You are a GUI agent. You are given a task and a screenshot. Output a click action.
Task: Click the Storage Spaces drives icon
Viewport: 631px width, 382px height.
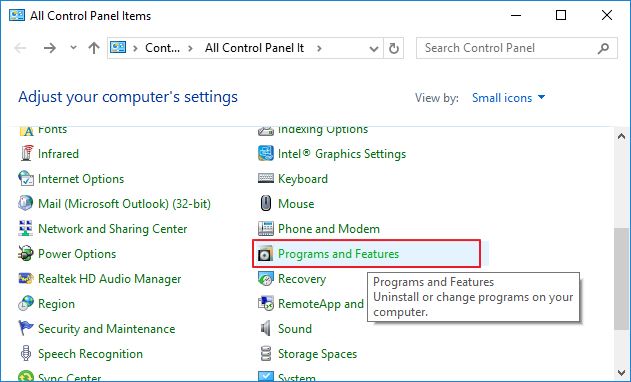tap(266, 353)
